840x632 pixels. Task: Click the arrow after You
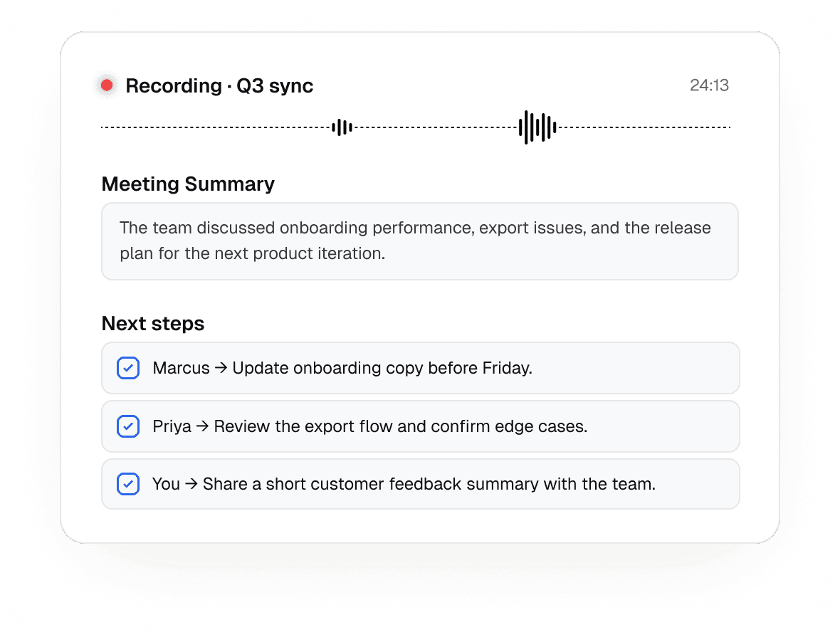pyautogui.click(x=191, y=484)
